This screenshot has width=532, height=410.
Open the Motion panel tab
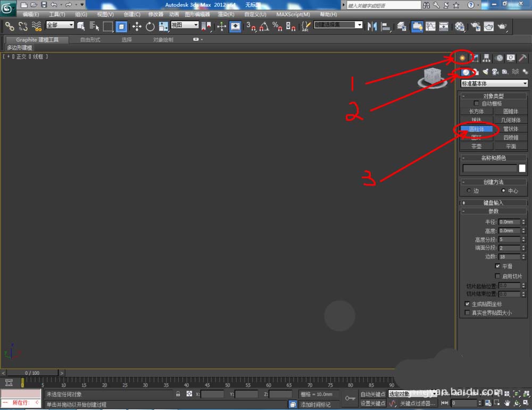pos(499,58)
